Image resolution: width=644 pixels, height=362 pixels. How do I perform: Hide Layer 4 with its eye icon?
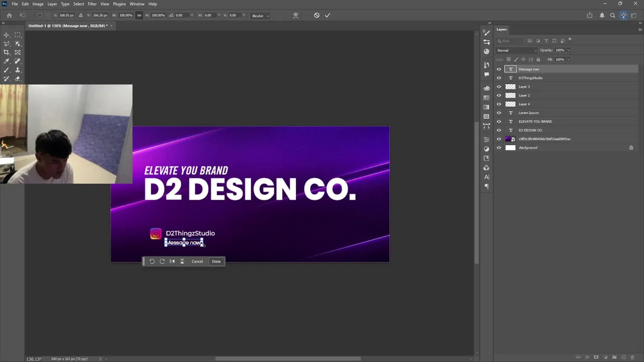click(499, 104)
